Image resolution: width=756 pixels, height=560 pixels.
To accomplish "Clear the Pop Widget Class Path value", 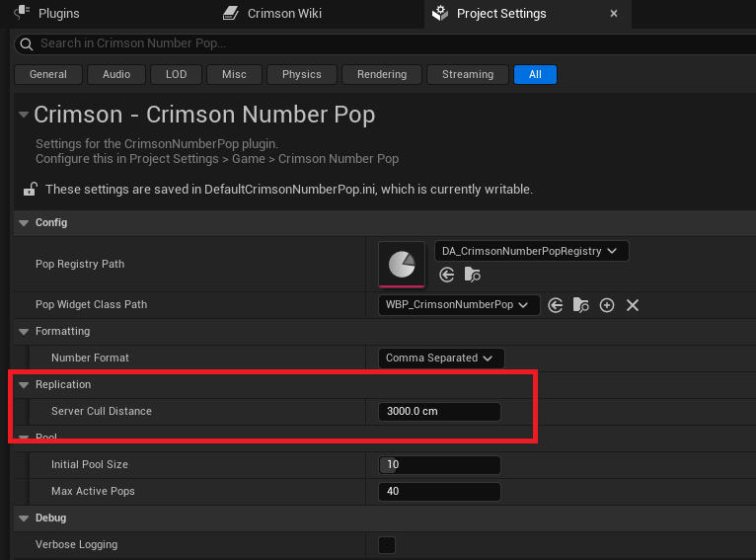I will tap(633, 305).
